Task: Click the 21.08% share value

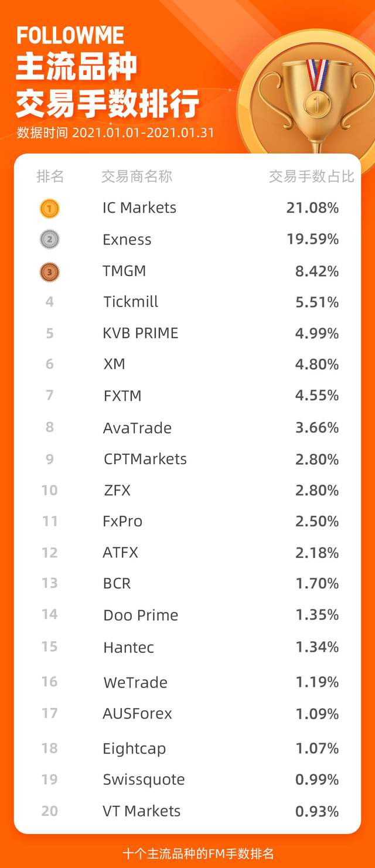Action: (312, 208)
